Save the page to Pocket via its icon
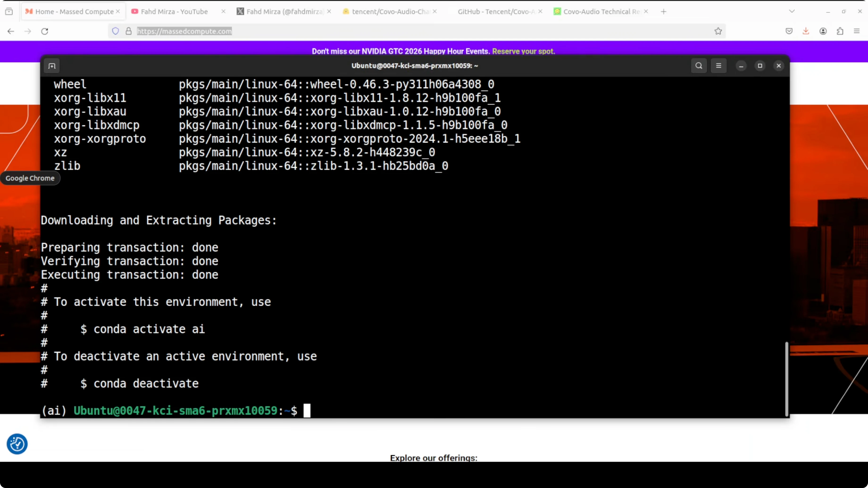Image resolution: width=868 pixels, height=488 pixels. click(x=789, y=31)
